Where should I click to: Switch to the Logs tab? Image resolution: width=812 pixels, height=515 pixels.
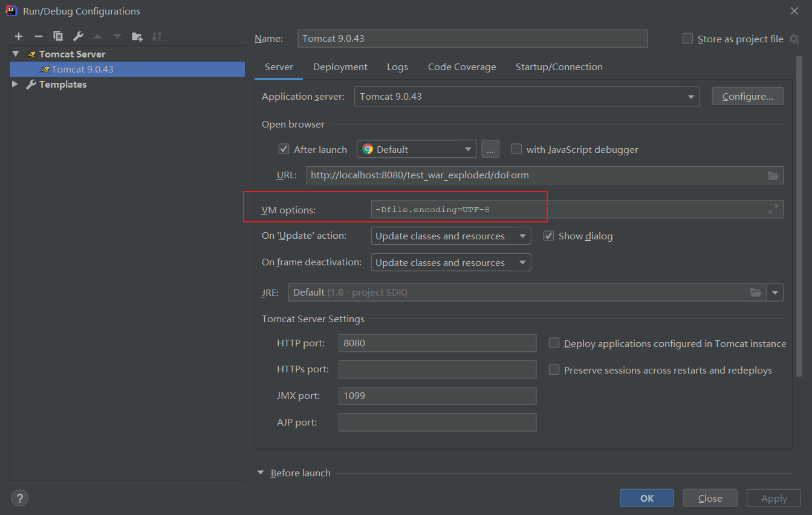coord(397,67)
